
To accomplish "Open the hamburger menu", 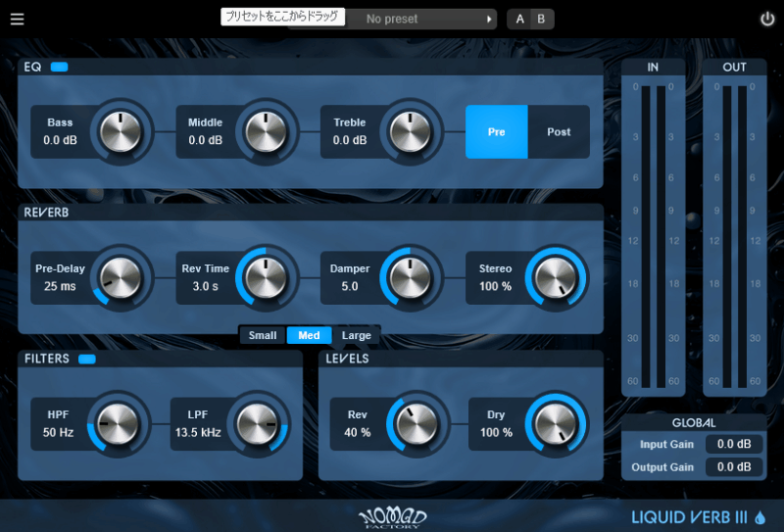I will [x=17, y=19].
